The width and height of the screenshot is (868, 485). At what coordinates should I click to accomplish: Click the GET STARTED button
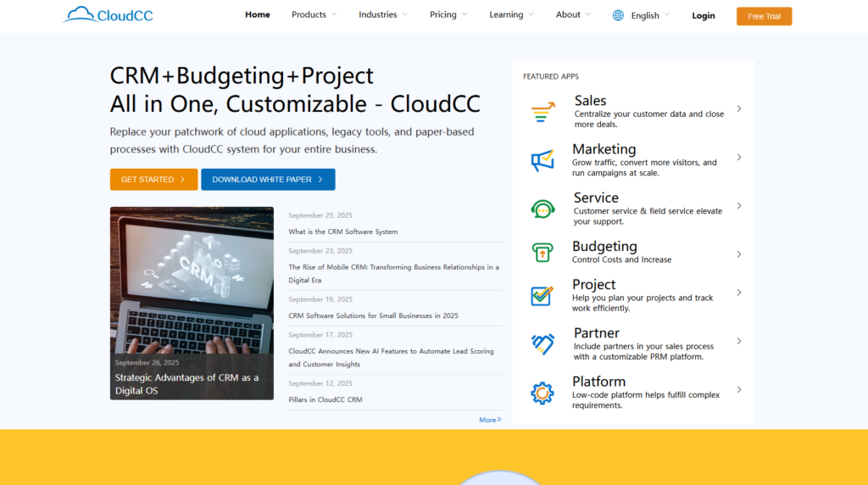coord(153,180)
